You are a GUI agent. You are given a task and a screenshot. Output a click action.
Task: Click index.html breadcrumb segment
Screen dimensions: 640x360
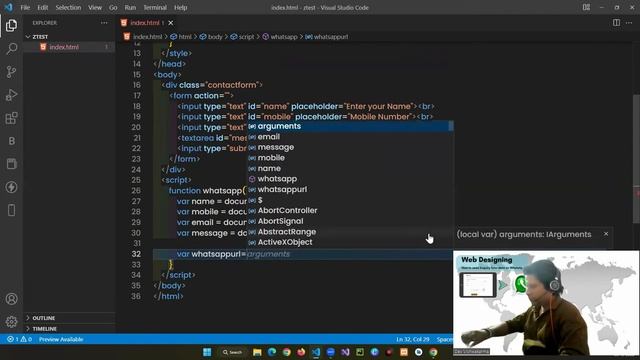pyautogui.click(x=143, y=37)
